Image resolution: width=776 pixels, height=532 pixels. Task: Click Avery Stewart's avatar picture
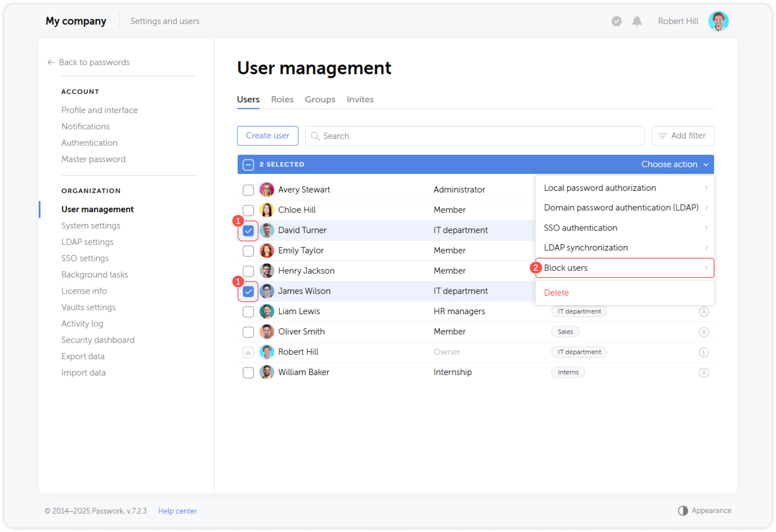(x=267, y=190)
